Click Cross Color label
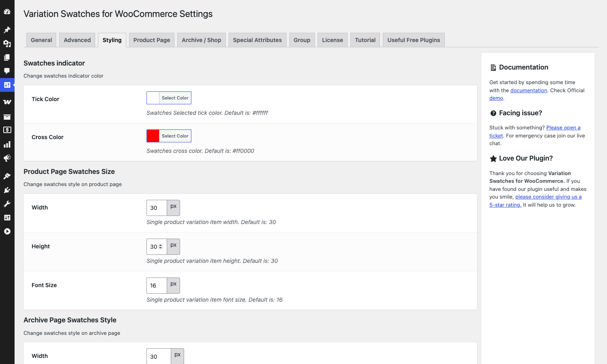Screen dimensions: 607x364 click(x=48, y=137)
